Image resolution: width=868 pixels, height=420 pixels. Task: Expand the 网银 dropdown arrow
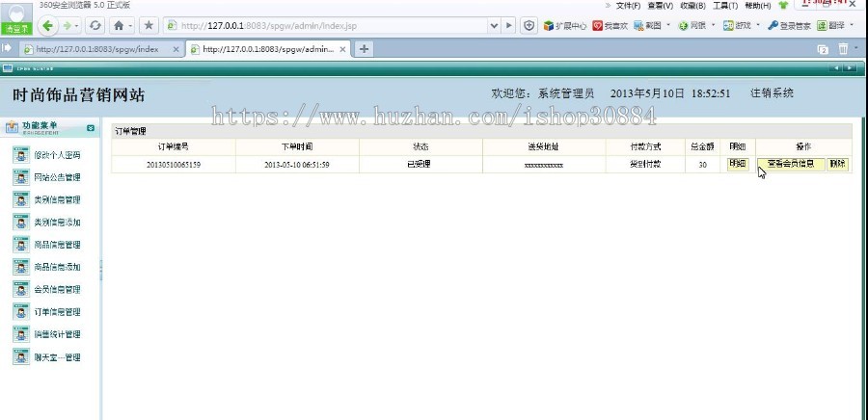pos(713,25)
